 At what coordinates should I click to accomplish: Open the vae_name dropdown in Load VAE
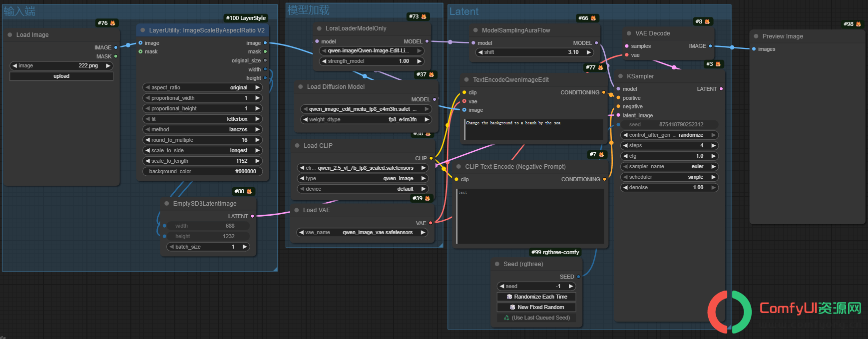tap(363, 233)
